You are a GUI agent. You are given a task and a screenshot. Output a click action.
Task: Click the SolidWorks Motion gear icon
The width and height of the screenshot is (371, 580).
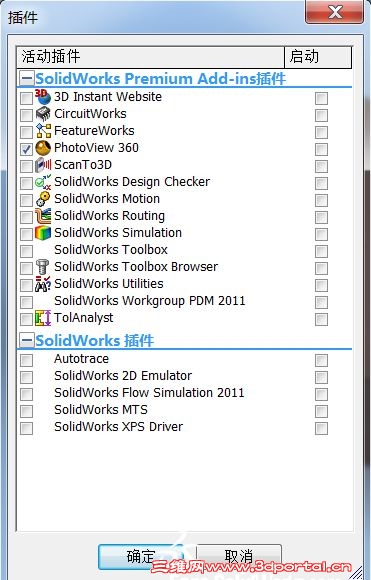[x=43, y=199]
